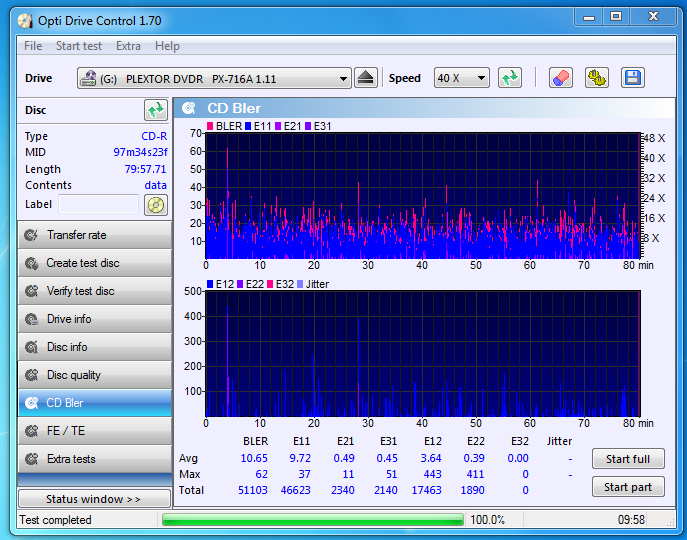This screenshot has width=687, height=540.
Task: Click the E21 legend color swatch
Action: tap(278, 126)
